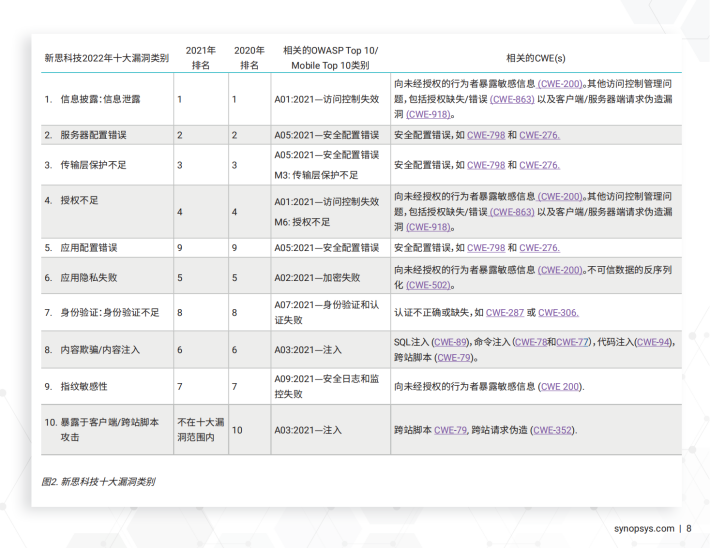Open CWE-79 link in the 内容欺骗/内容注入 row
The width and height of the screenshot is (710, 548).
coord(453,357)
